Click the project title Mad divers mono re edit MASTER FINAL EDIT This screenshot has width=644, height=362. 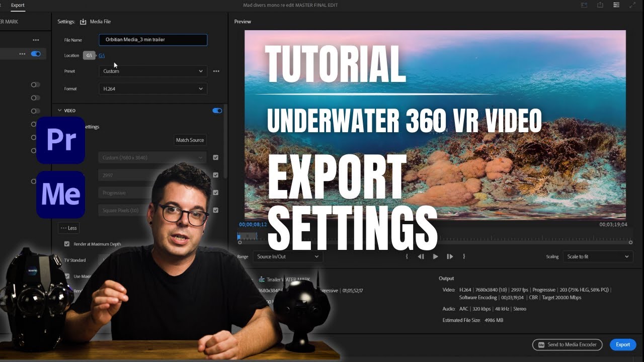(x=290, y=5)
